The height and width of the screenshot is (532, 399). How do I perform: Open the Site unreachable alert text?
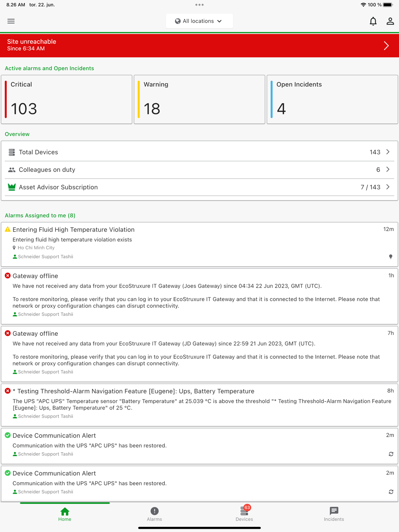pos(32,45)
